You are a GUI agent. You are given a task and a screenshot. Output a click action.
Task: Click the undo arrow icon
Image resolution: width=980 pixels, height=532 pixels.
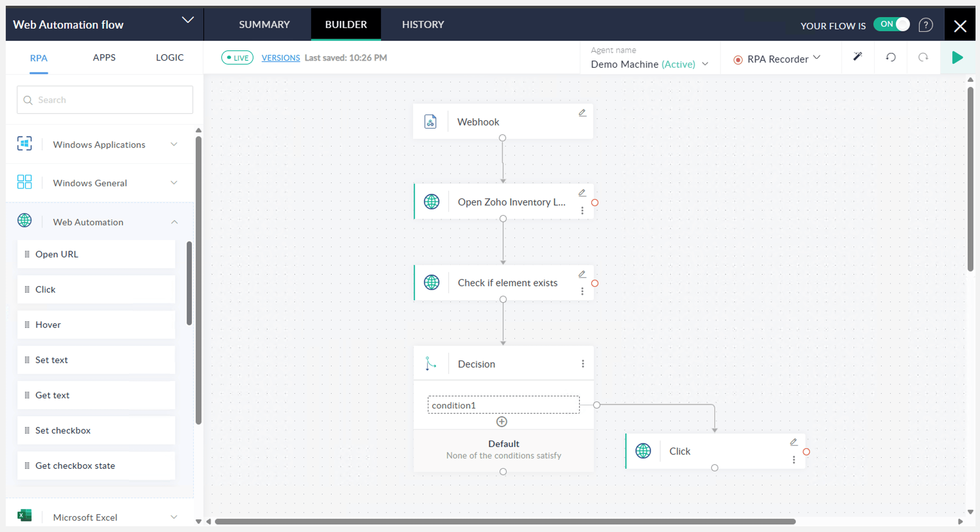[x=891, y=57]
